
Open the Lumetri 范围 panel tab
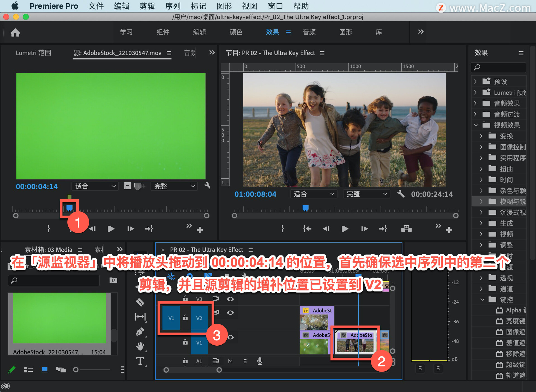(x=33, y=53)
